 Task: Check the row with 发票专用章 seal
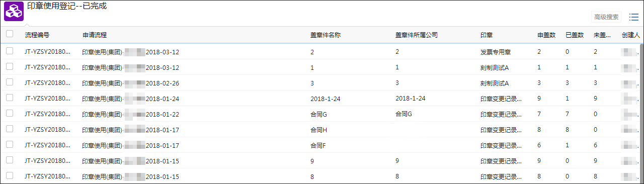[x=10, y=51]
